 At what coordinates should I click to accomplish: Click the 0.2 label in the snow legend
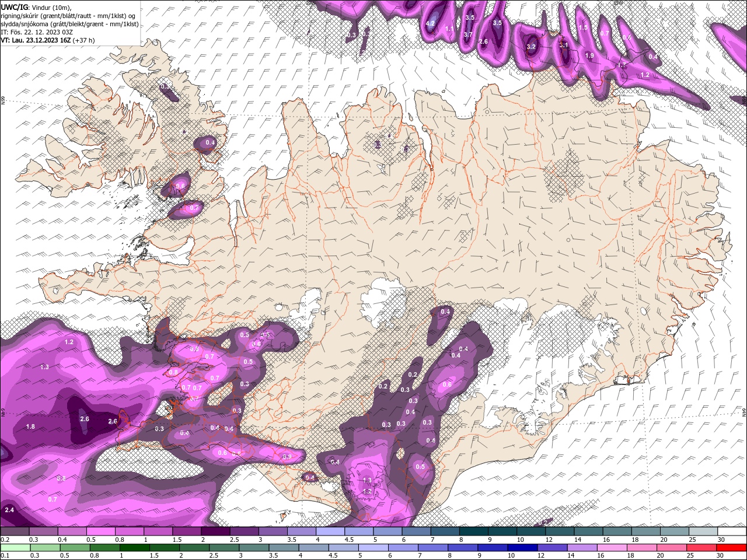[5, 540]
